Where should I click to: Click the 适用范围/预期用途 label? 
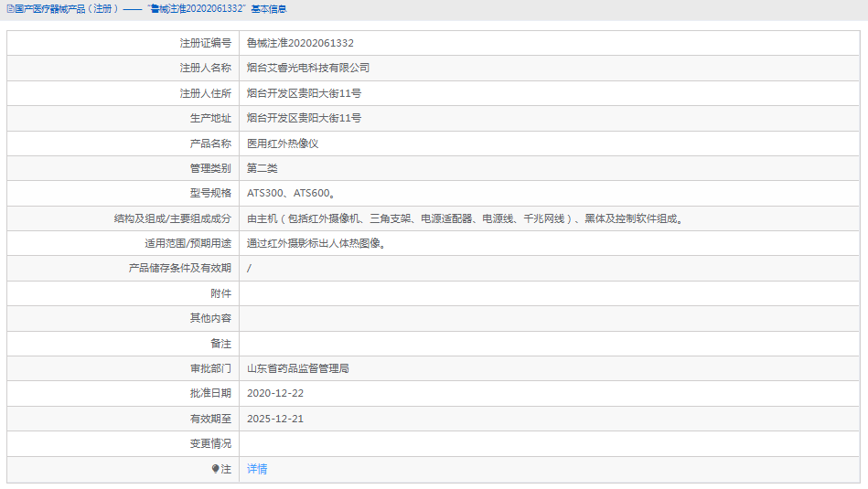[188, 244]
